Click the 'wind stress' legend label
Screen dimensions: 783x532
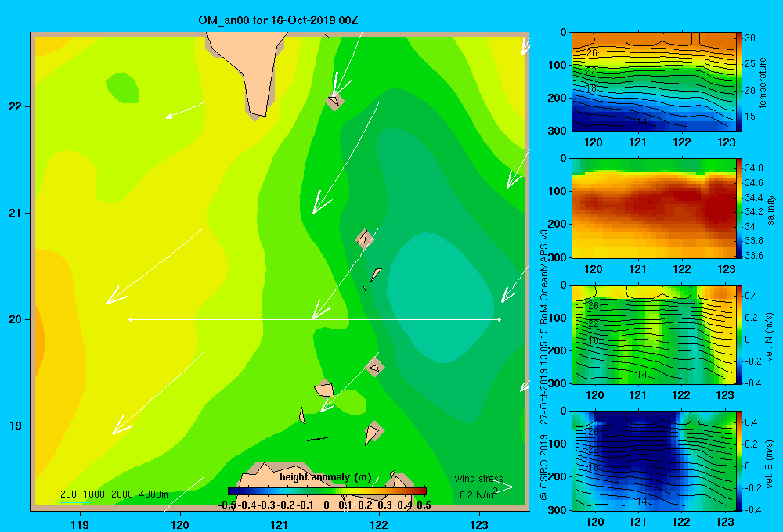pyautogui.click(x=478, y=478)
